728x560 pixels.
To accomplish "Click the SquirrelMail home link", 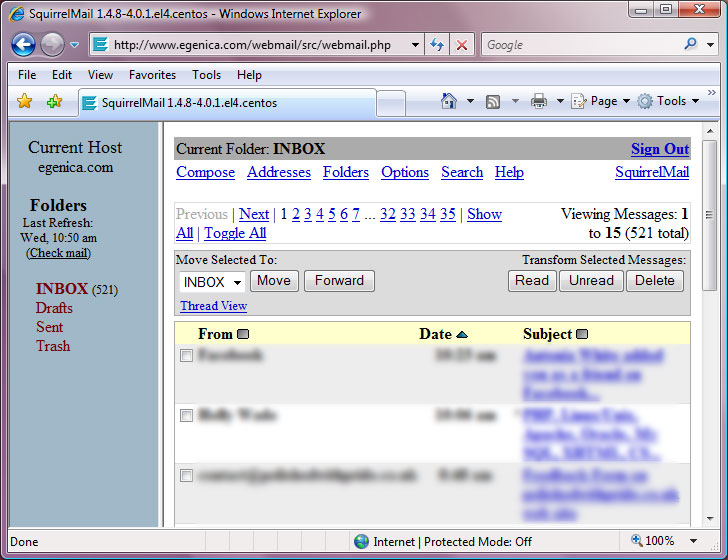I will click(x=652, y=172).
